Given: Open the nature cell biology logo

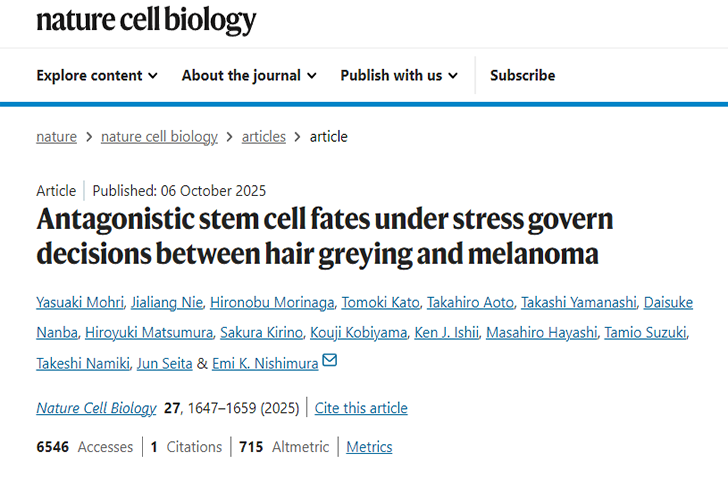Looking at the screenshot, I should (146, 20).
